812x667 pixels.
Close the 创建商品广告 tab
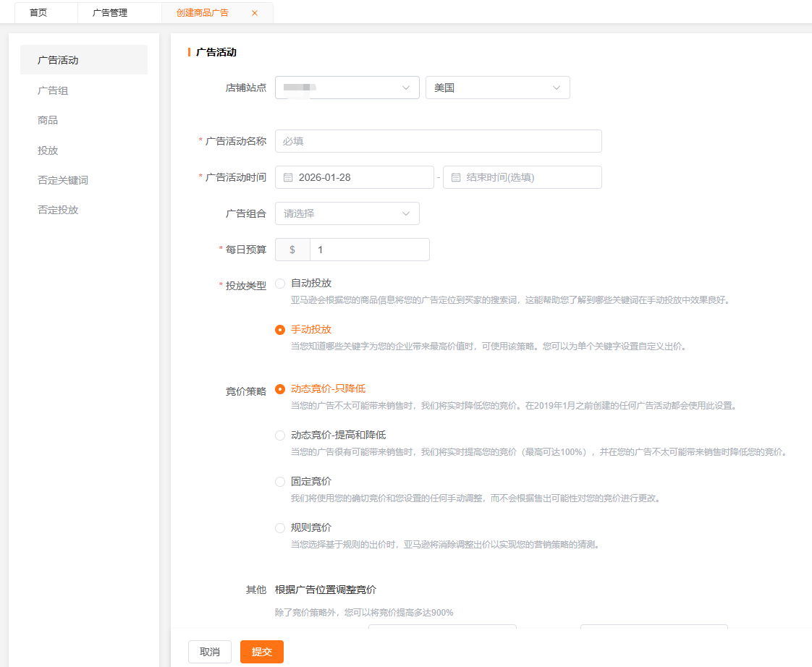254,13
